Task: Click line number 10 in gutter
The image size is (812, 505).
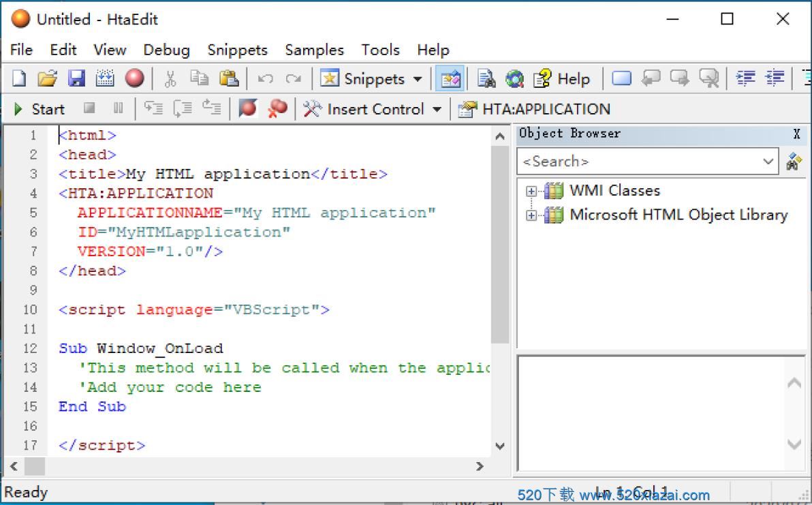Action: click(x=30, y=309)
